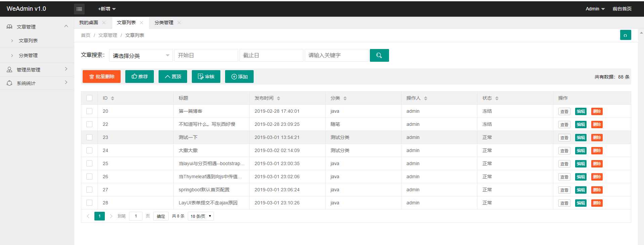
Task: Click current page number 1 button
Action: pos(99,216)
